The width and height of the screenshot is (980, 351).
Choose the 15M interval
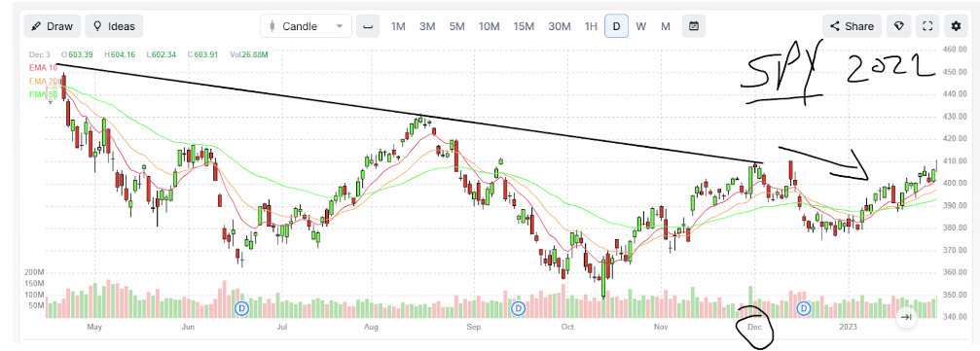(x=524, y=26)
